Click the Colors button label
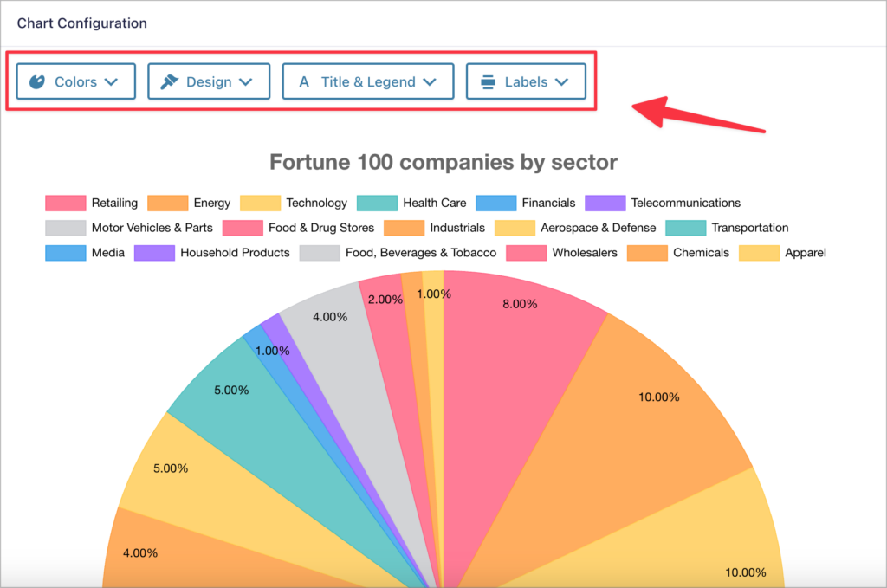Viewport: 887px width, 588px height. point(76,82)
